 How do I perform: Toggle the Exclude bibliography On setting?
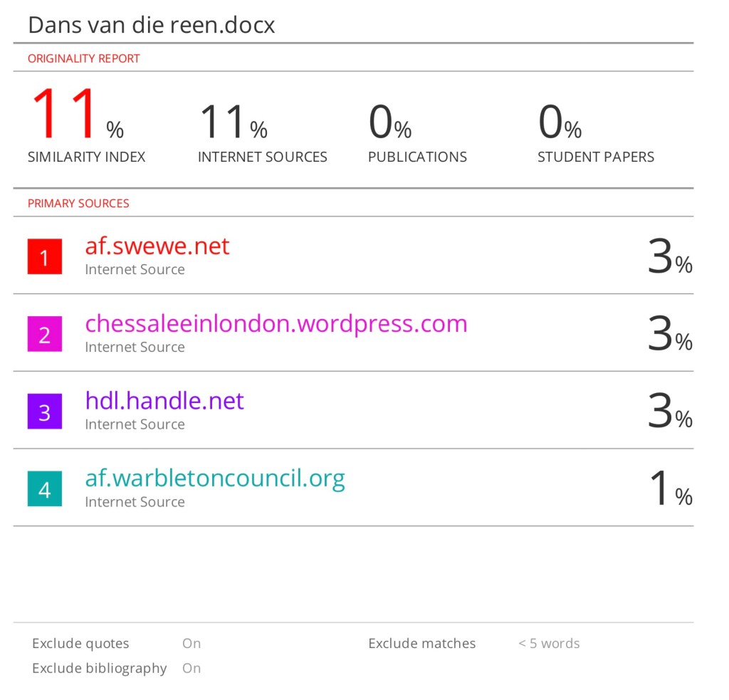click(x=192, y=669)
